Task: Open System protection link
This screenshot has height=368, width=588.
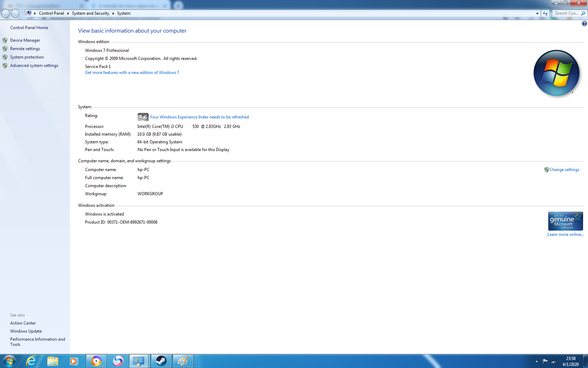Action: (27, 57)
